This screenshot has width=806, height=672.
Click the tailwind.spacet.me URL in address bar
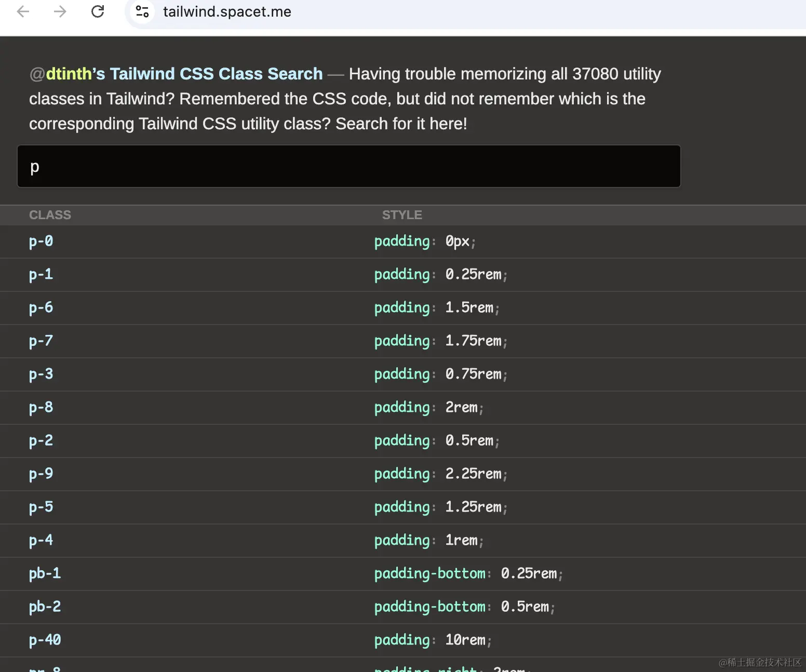227,11
